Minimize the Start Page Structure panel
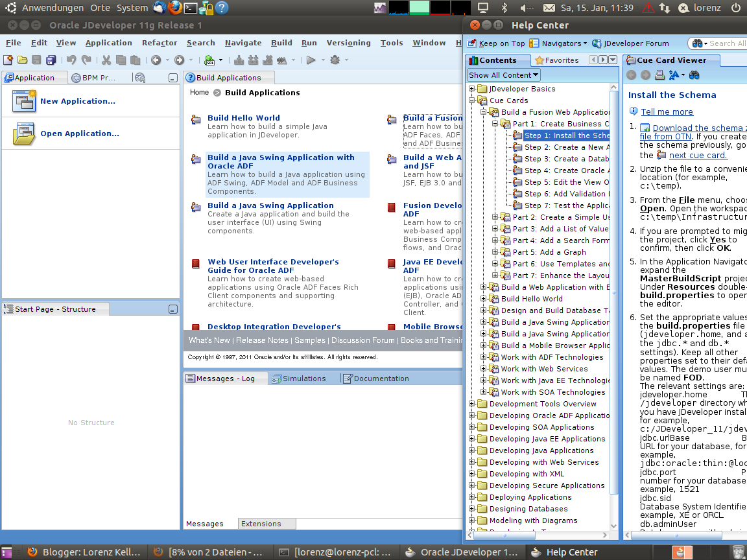 (173, 309)
